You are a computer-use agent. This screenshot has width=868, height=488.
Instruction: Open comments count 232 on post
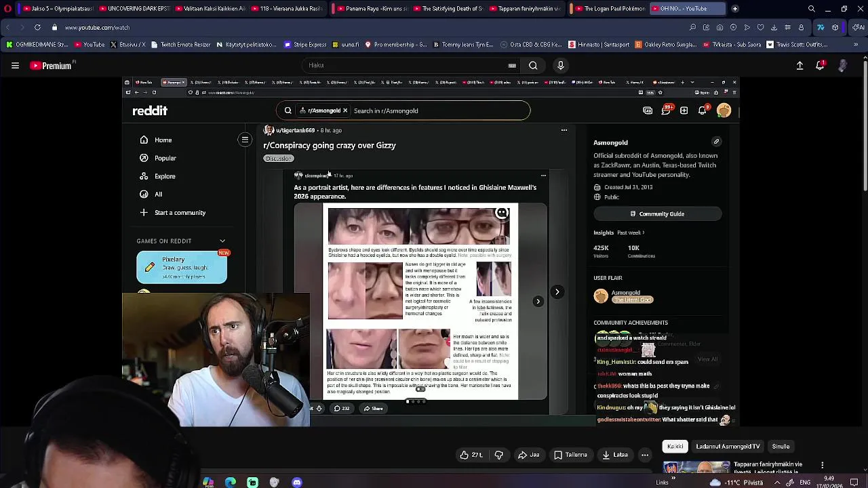pos(342,409)
